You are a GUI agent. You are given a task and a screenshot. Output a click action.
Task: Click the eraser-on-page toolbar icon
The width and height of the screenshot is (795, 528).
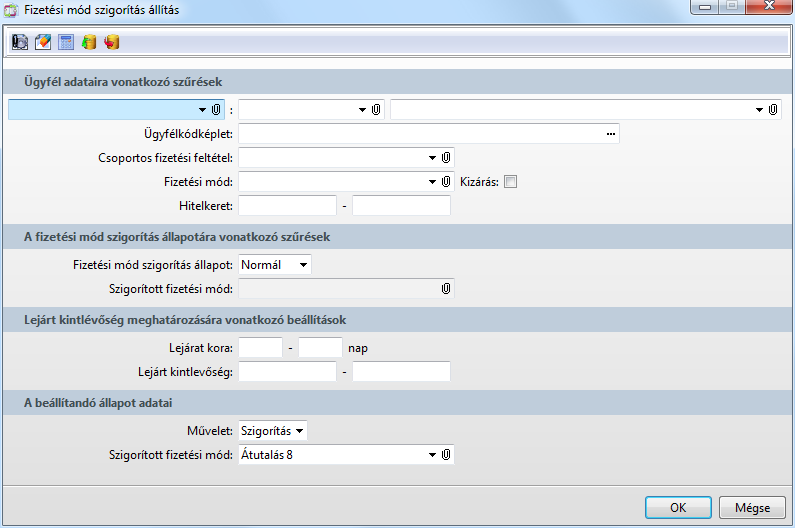tap(42, 42)
